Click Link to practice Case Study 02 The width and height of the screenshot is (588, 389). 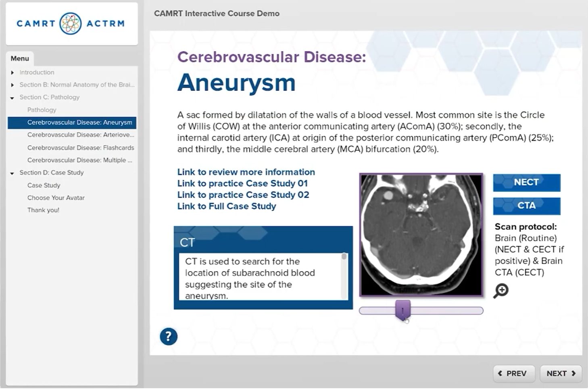(x=243, y=195)
